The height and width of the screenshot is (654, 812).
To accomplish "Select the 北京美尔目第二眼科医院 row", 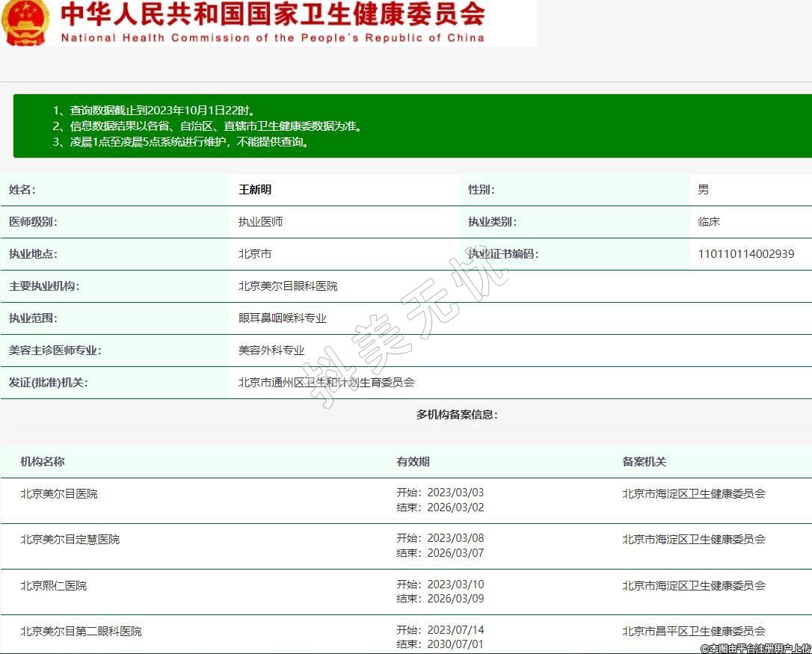I will point(81,632).
